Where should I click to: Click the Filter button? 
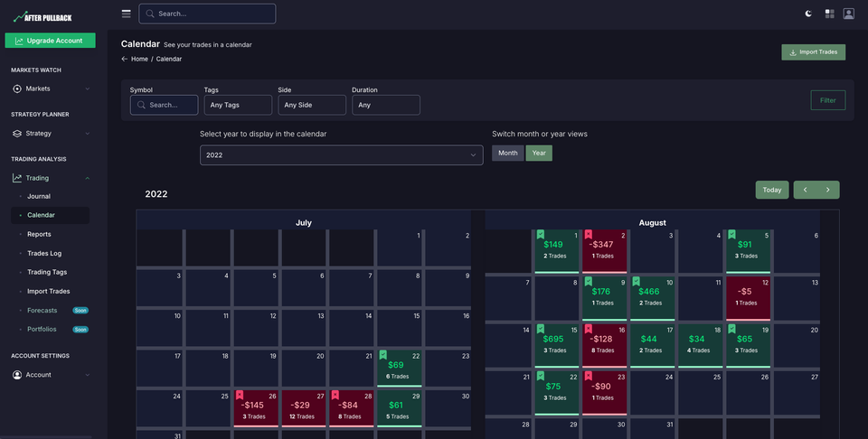(x=827, y=100)
